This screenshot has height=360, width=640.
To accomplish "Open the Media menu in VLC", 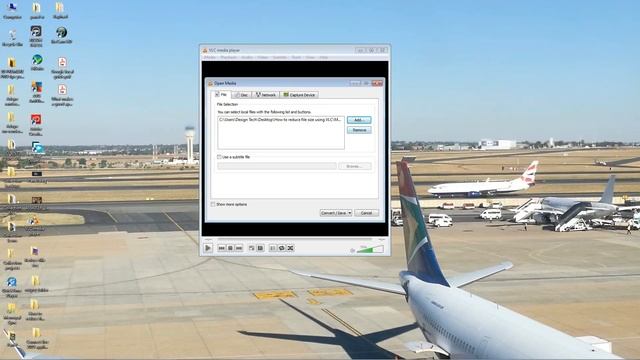I will (x=210, y=58).
